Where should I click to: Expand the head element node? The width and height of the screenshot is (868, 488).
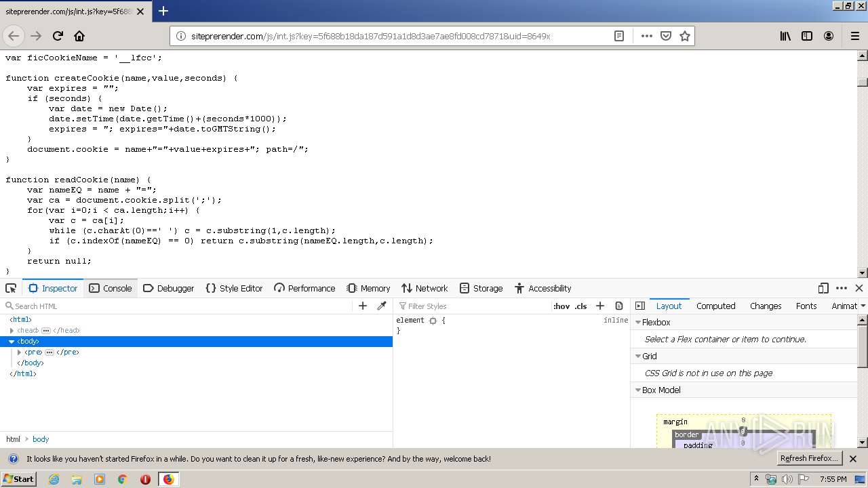tap(12, 330)
